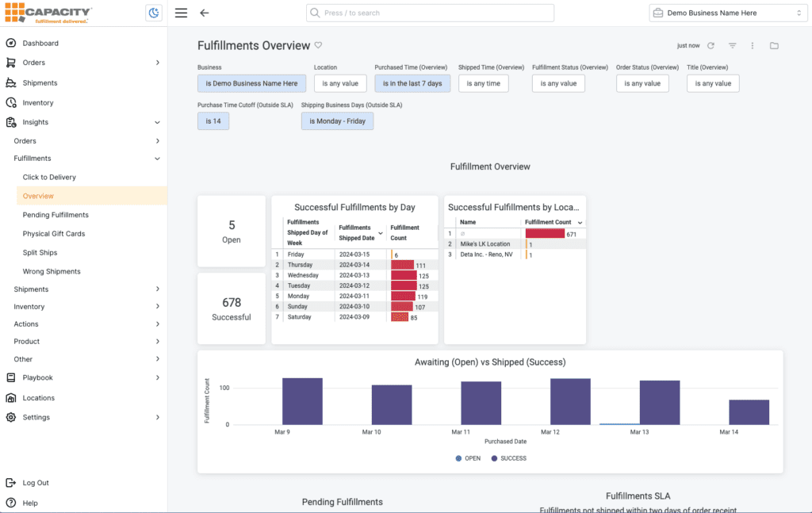Image resolution: width=812 pixels, height=513 pixels.
Task: Open the filters icon in header
Action: 732,46
